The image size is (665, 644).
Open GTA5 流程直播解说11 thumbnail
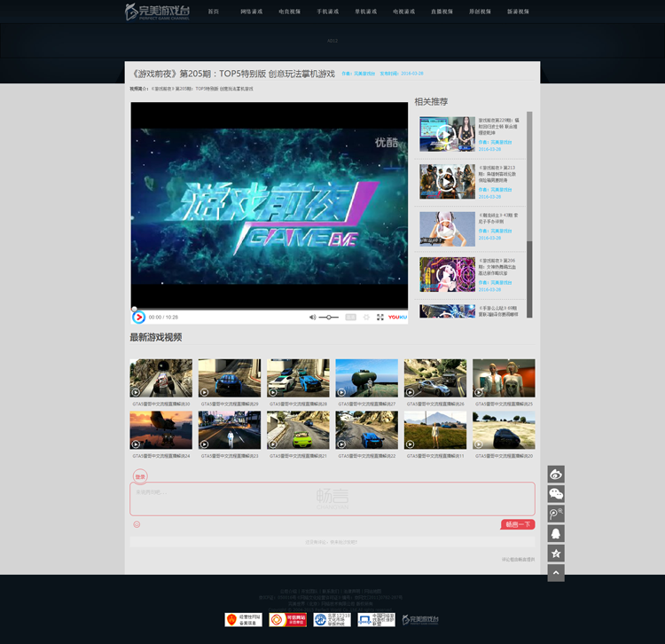click(435, 429)
